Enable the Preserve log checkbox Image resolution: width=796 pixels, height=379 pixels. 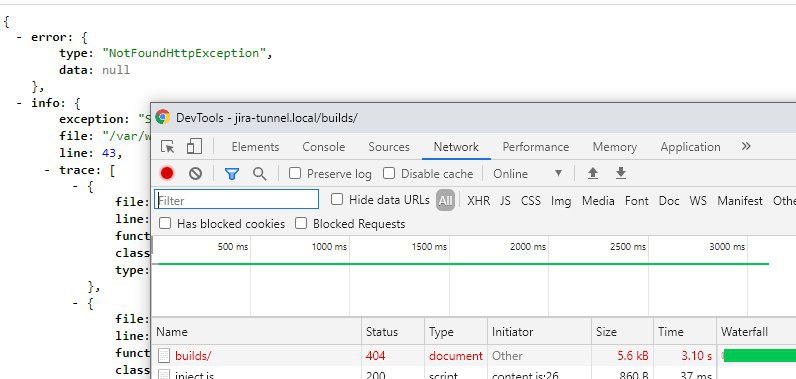point(294,174)
